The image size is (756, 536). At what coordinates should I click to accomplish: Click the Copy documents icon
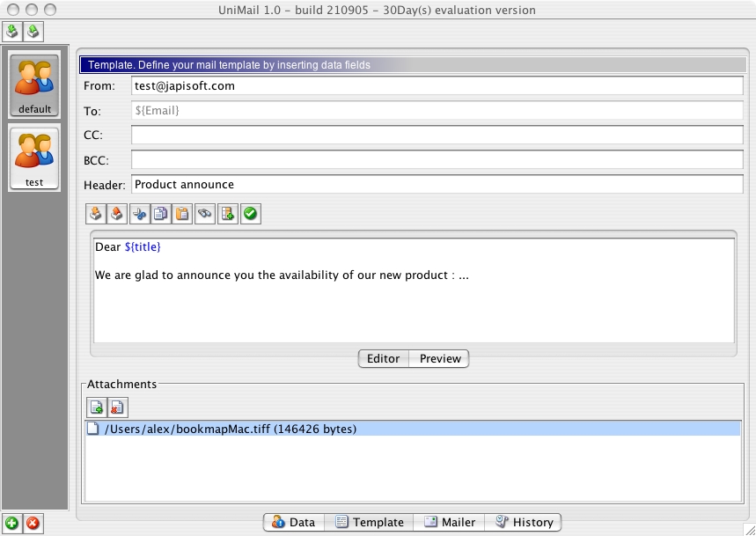coord(160,214)
